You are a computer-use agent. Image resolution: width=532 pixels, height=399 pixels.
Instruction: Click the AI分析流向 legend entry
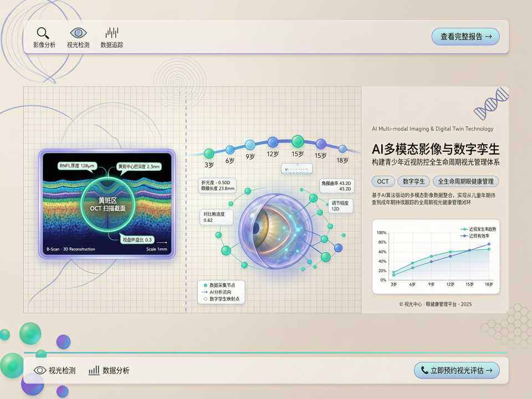point(217,292)
